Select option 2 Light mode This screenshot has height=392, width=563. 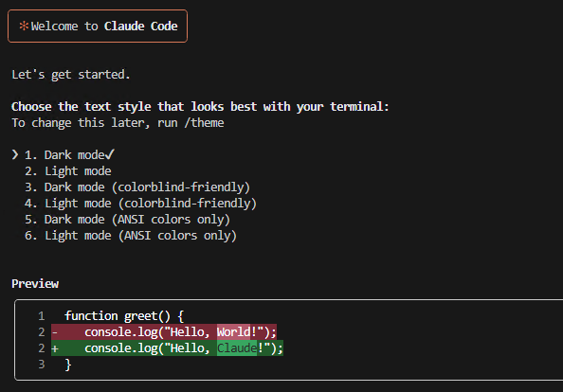click(x=68, y=171)
